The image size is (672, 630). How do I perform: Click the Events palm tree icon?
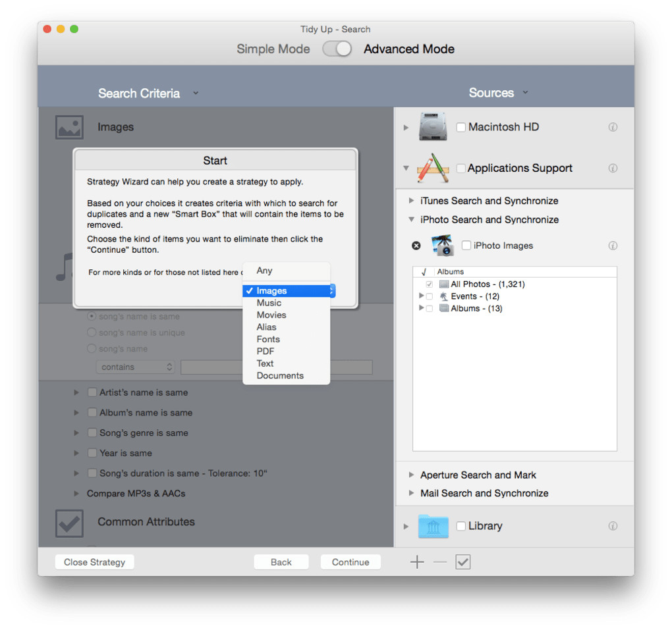click(x=443, y=296)
